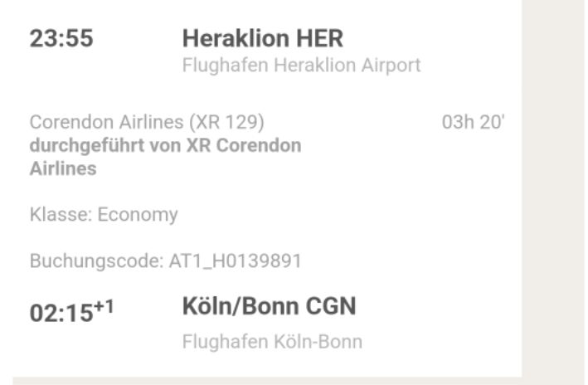This screenshot has width=588, height=385.
Task: Click Flughafen Köln-Bonn subtitle
Action: [272, 342]
